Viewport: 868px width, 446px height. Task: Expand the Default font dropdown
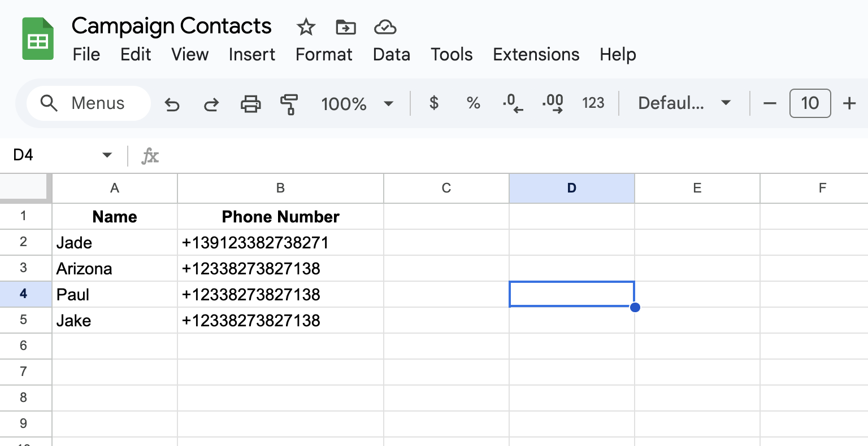pos(684,103)
